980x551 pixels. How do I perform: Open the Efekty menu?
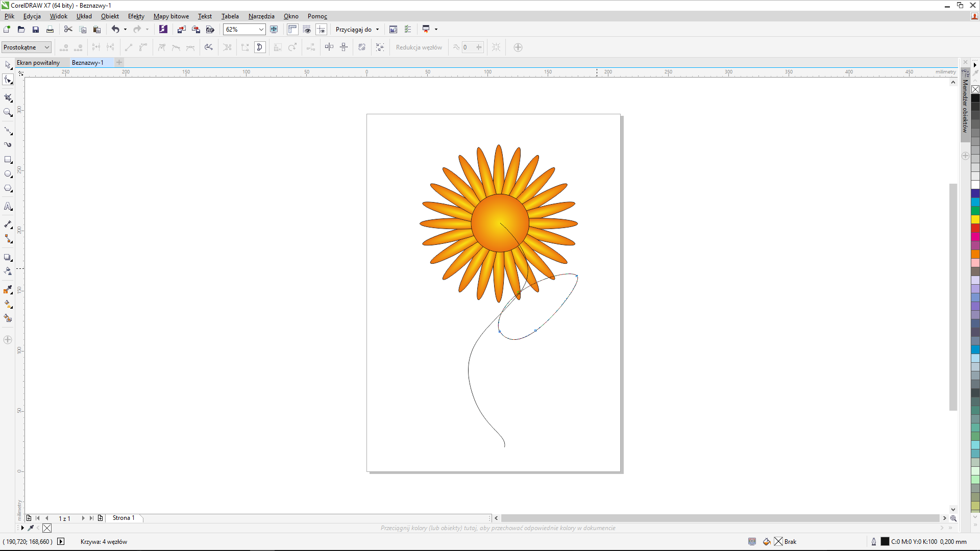(136, 16)
